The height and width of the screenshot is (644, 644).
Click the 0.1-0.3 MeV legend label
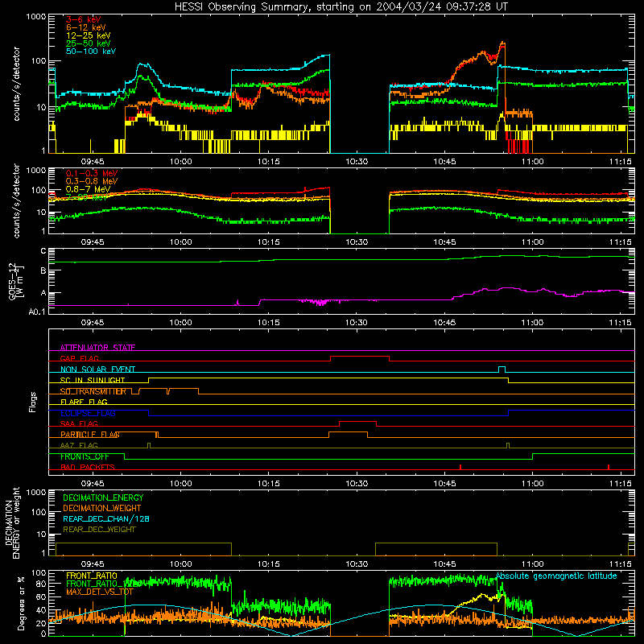[92, 173]
